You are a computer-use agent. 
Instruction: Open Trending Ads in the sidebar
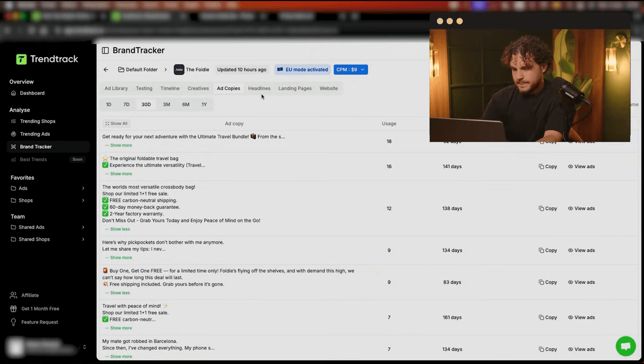pyautogui.click(x=49, y=134)
